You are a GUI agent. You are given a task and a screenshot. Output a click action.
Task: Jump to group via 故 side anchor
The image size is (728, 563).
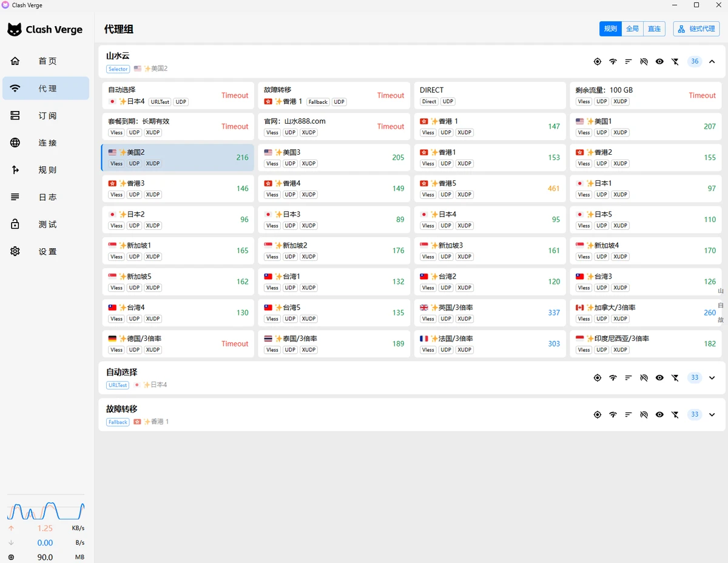tap(721, 320)
